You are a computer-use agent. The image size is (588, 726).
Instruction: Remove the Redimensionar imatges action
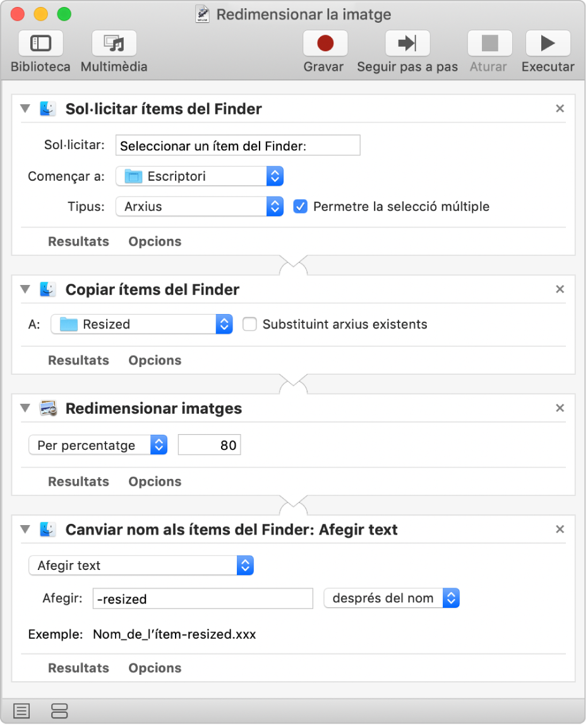560,408
